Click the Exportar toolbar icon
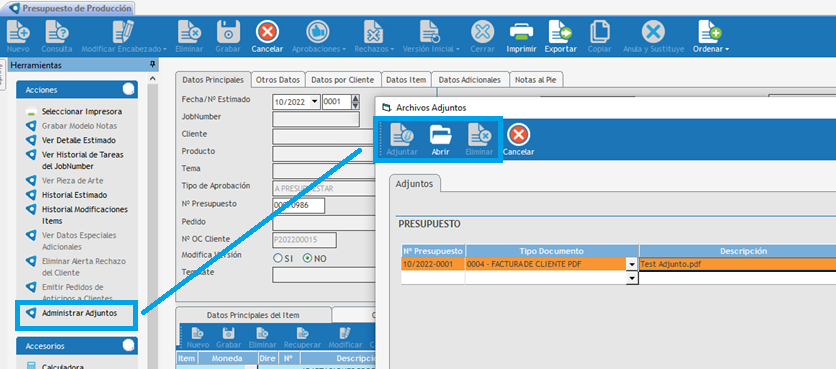836x369 pixels. tap(560, 33)
